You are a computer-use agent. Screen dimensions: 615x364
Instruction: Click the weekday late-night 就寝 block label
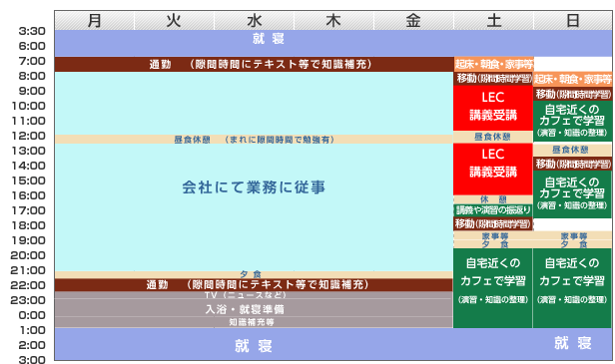(254, 346)
